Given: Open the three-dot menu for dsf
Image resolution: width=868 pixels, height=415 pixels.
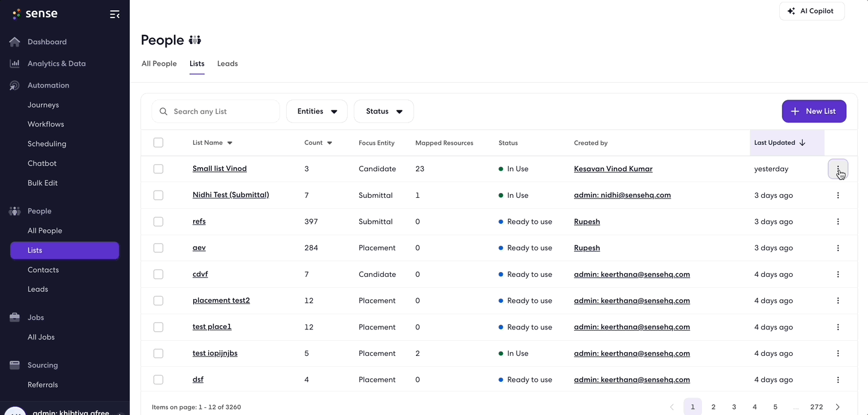Looking at the screenshot, I should pyautogui.click(x=838, y=379).
